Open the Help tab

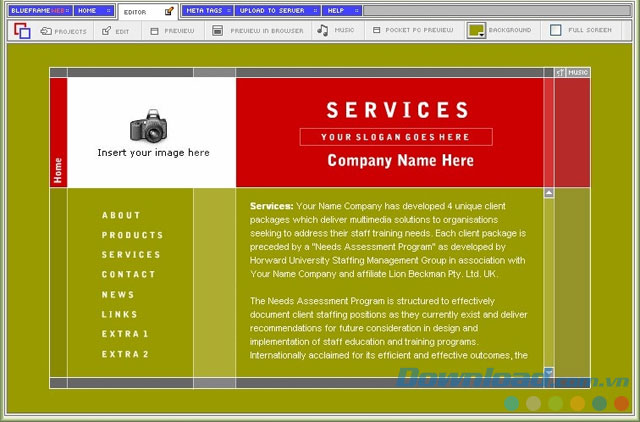coord(342,11)
